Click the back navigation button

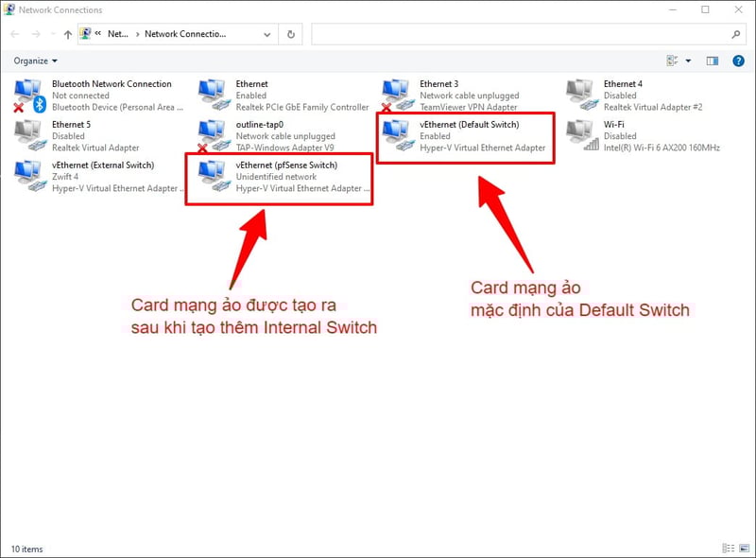click(x=14, y=34)
